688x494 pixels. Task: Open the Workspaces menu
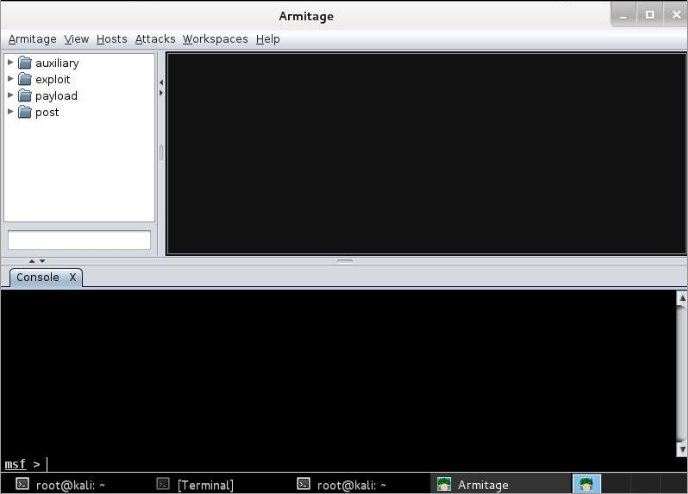215,39
